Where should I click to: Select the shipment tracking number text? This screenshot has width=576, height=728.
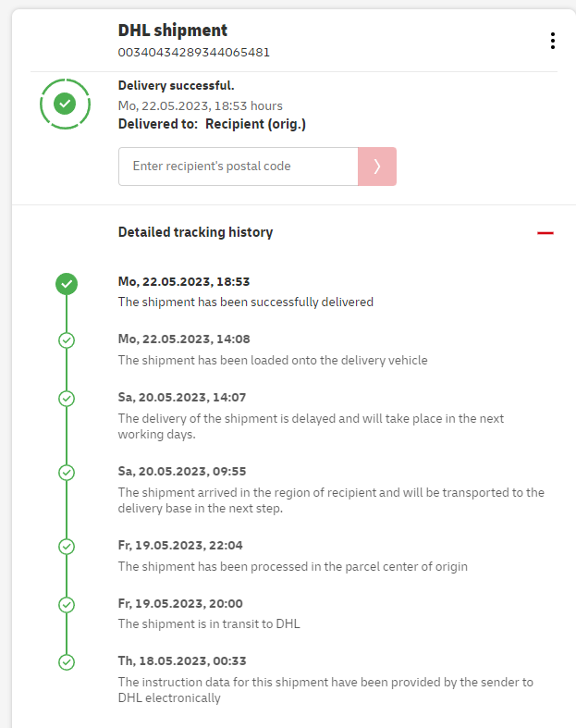click(x=193, y=52)
